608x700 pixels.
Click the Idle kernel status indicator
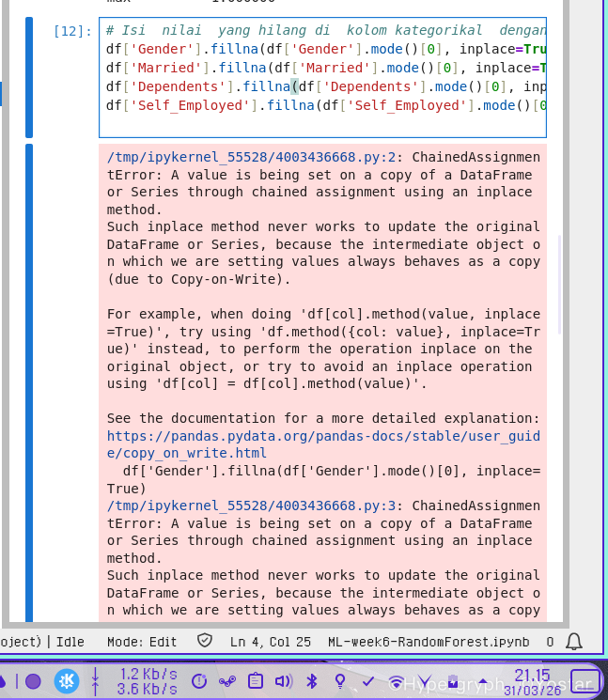point(70,642)
